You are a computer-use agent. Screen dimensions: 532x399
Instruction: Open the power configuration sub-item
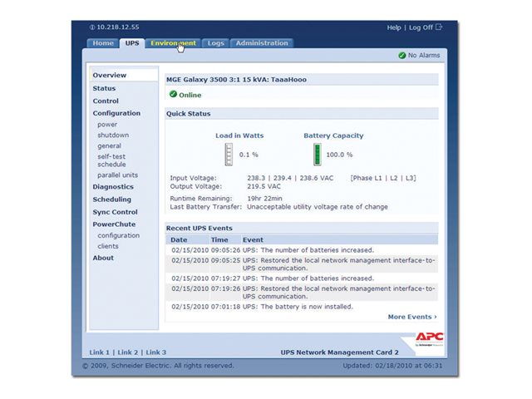click(107, 125)
